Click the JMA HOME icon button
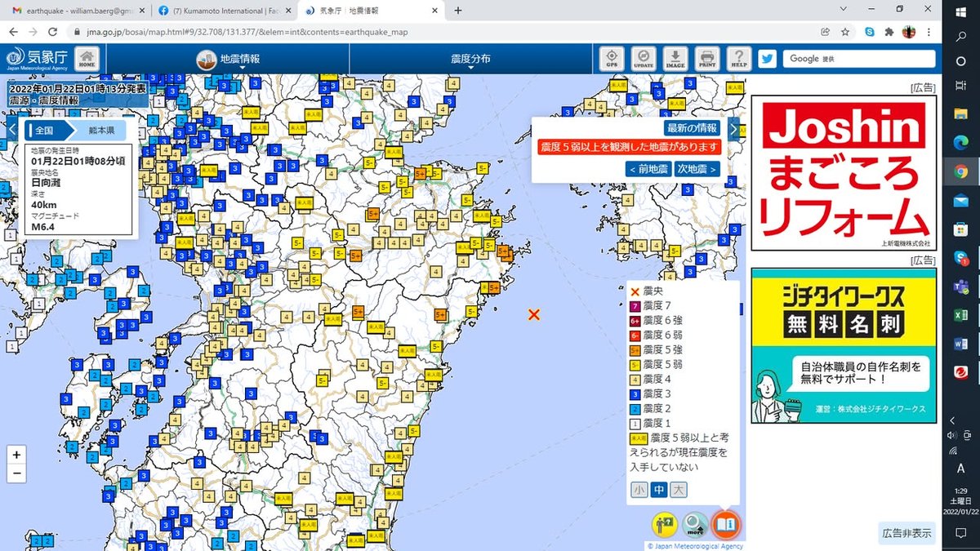 [87, 60]
